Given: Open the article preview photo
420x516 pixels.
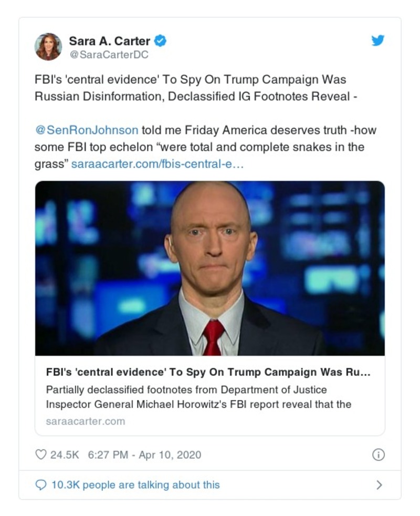Looking at the screenshot, I should (209, 268).
